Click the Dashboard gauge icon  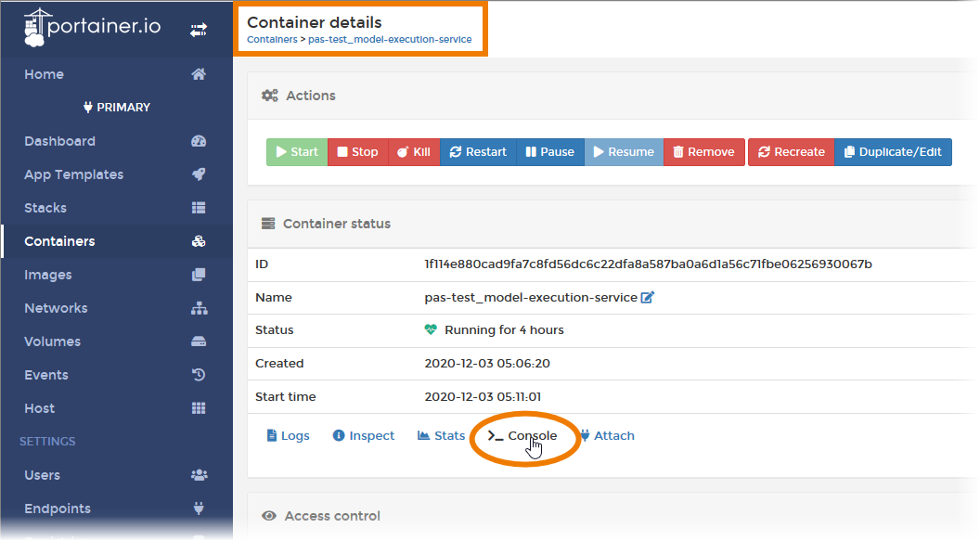pos(199,141)
